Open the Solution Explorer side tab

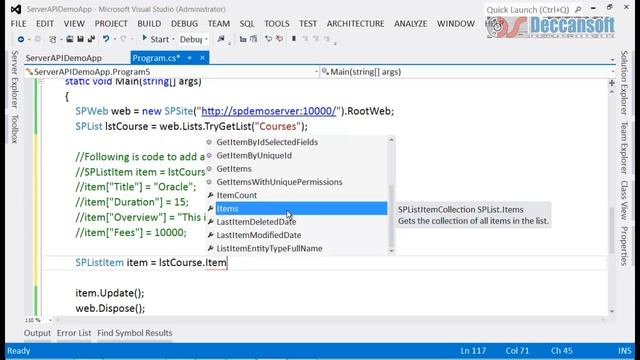point(624,83)
